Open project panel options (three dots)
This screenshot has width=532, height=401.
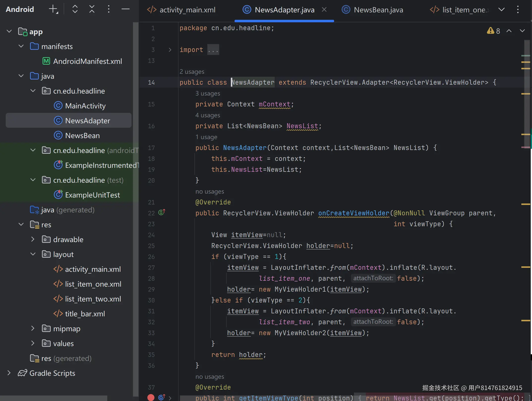[x=108, y=9]
